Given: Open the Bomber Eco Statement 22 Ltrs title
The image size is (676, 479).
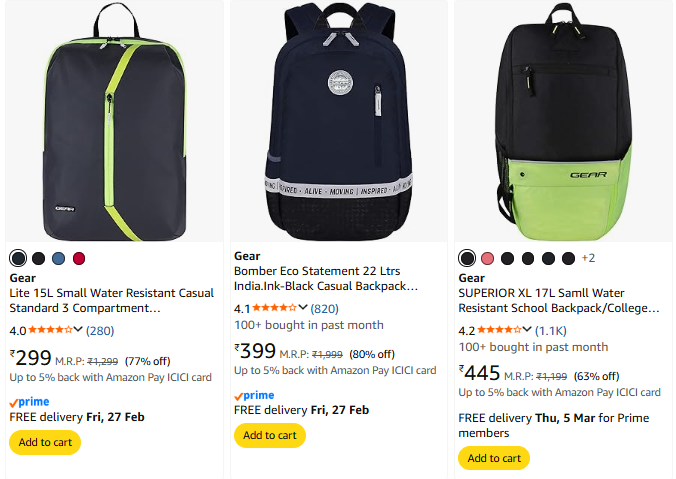Looking at the screenshot, I should [x=325, y=278].
